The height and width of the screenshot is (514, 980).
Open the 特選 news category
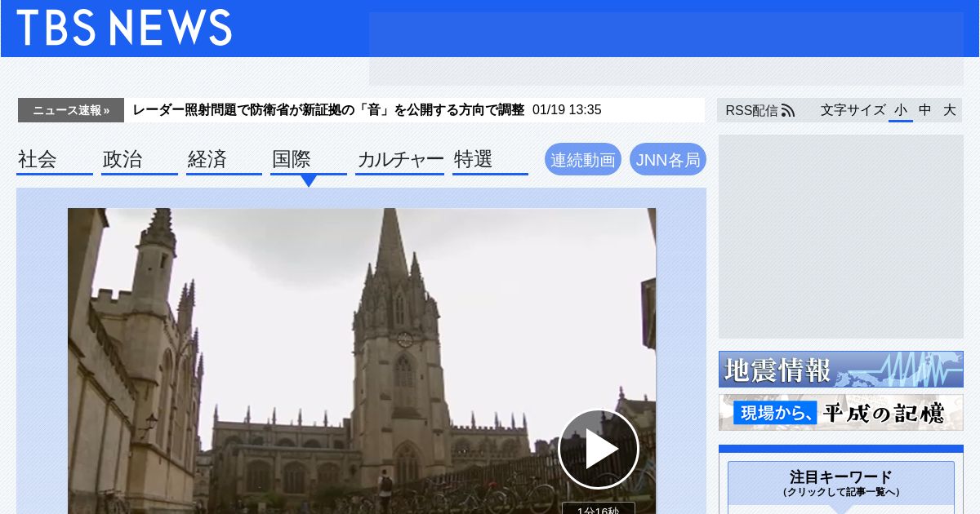pyautogui.click(x=490, y=160)
